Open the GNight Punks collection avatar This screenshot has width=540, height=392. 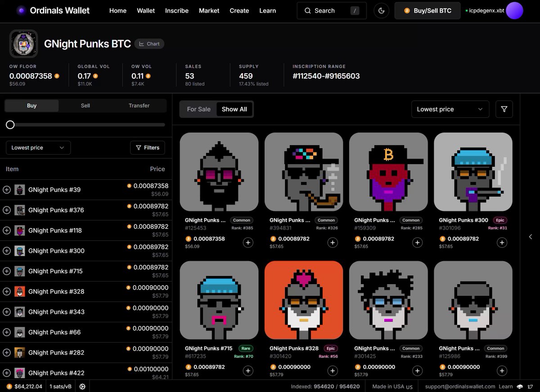23,44
